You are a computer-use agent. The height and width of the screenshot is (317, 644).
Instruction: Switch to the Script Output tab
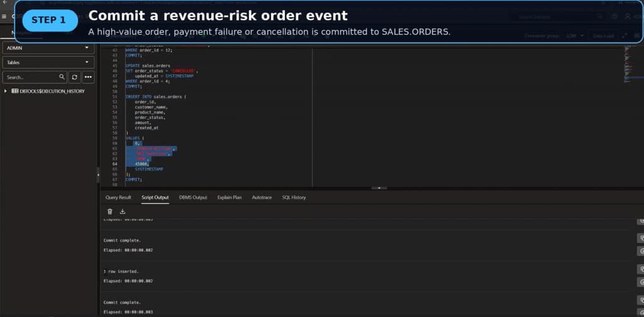155,197
